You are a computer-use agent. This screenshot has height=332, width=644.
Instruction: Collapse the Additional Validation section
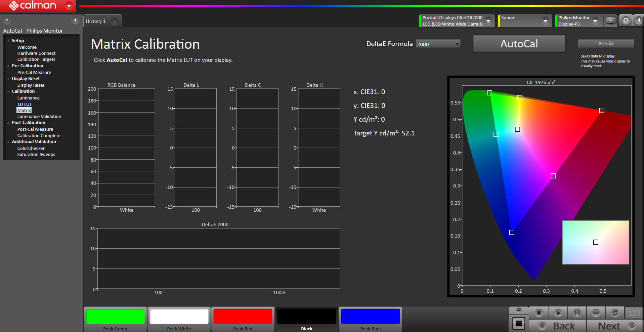(8, 142)
